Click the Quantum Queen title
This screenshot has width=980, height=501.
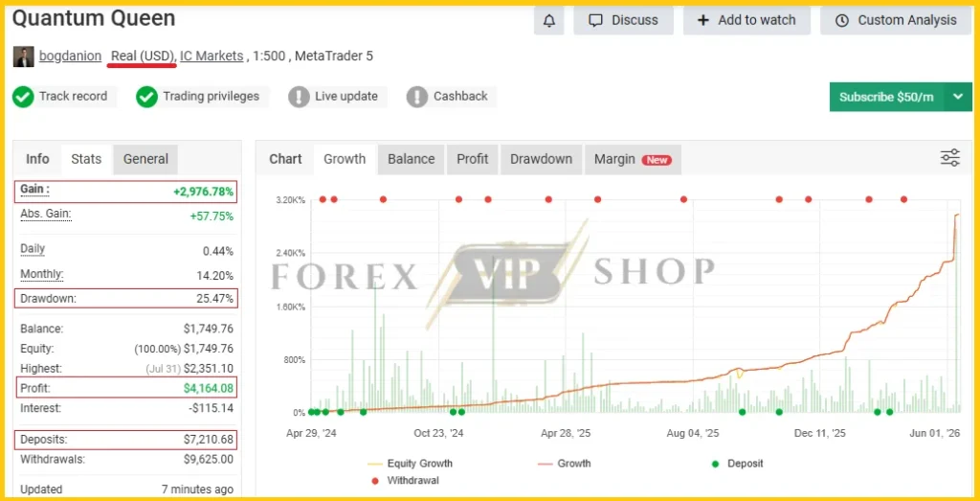94,18
